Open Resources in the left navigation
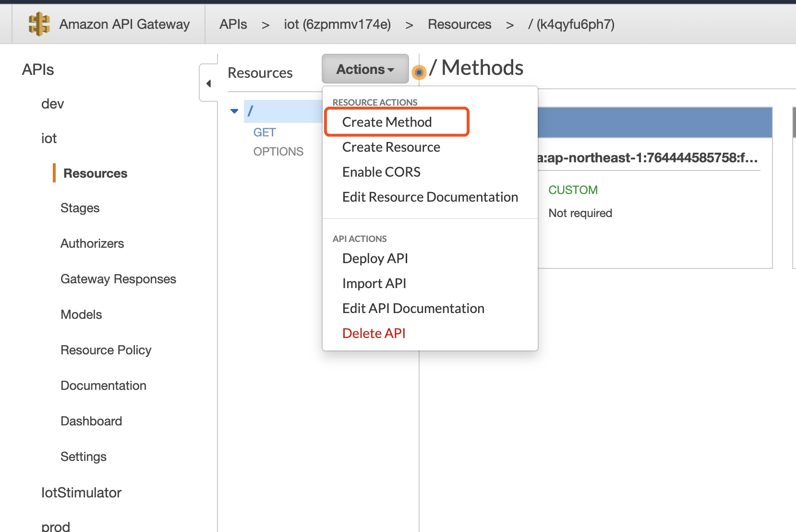This screenshot has width=796, height=532. [95, 173]
